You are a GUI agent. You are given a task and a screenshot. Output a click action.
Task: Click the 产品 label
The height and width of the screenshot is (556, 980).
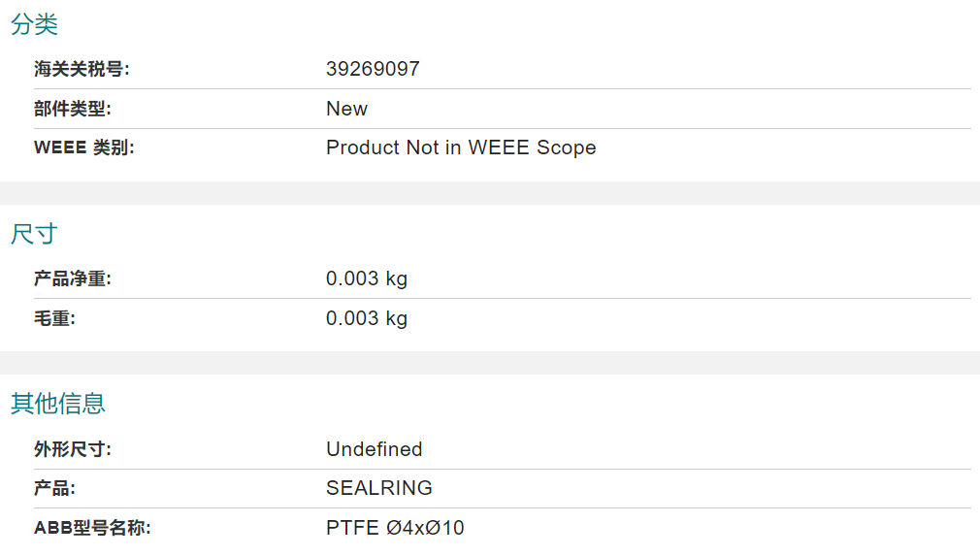pos(54,488)
